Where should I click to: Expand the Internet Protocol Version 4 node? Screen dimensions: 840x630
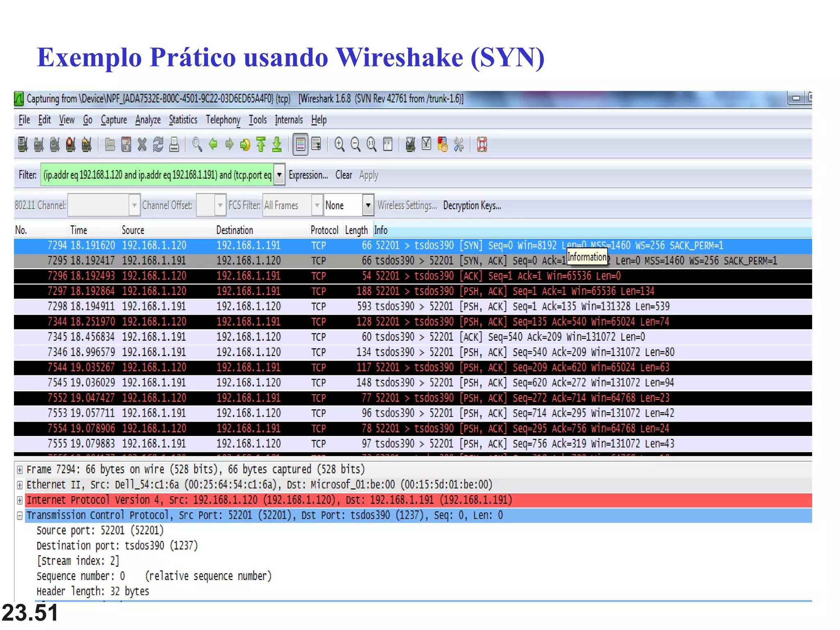click(19, 500)
